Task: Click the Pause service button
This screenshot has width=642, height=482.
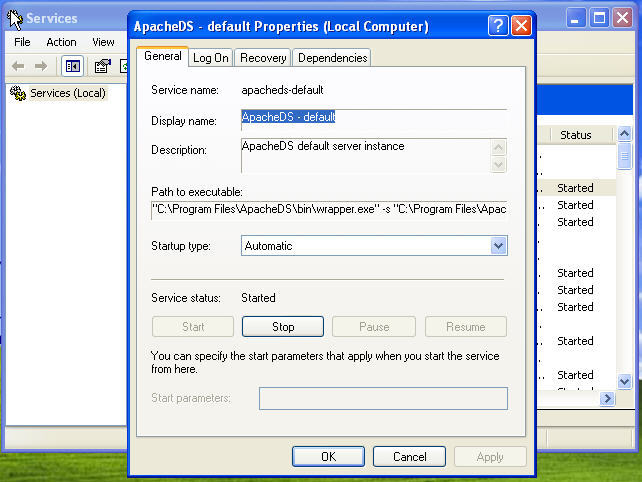Action: click(374, 327)
